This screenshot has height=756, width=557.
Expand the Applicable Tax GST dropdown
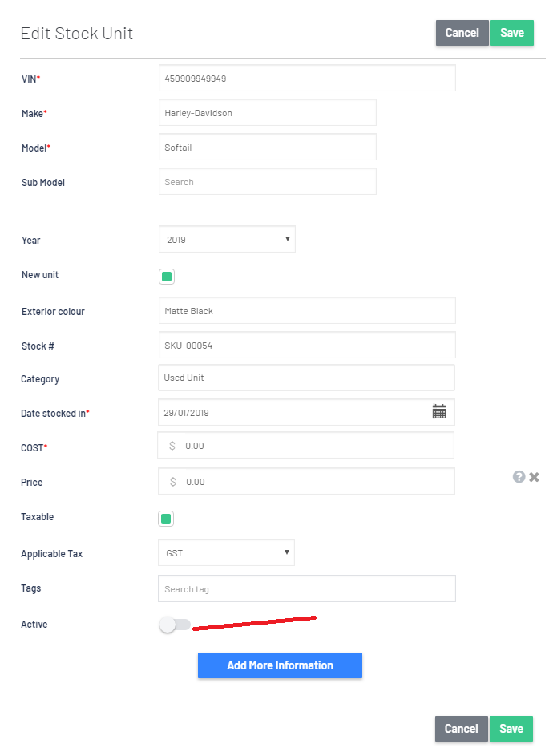(226, 552)
